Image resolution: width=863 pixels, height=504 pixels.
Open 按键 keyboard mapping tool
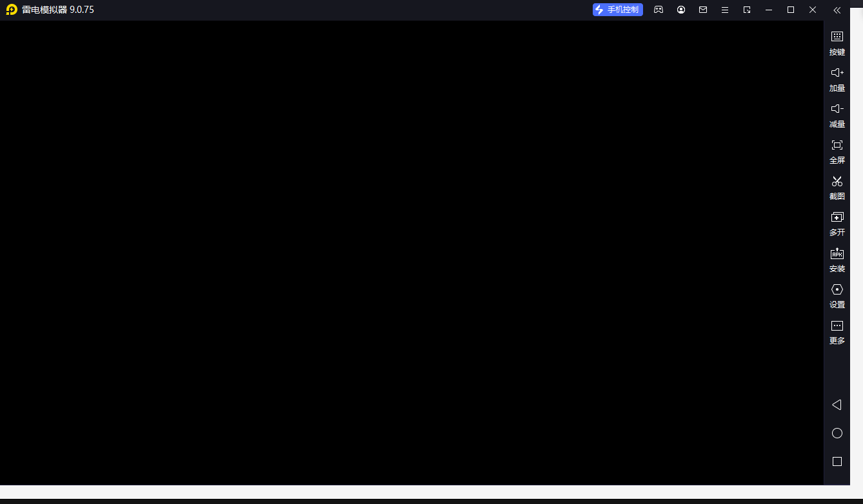click(837, 43)
